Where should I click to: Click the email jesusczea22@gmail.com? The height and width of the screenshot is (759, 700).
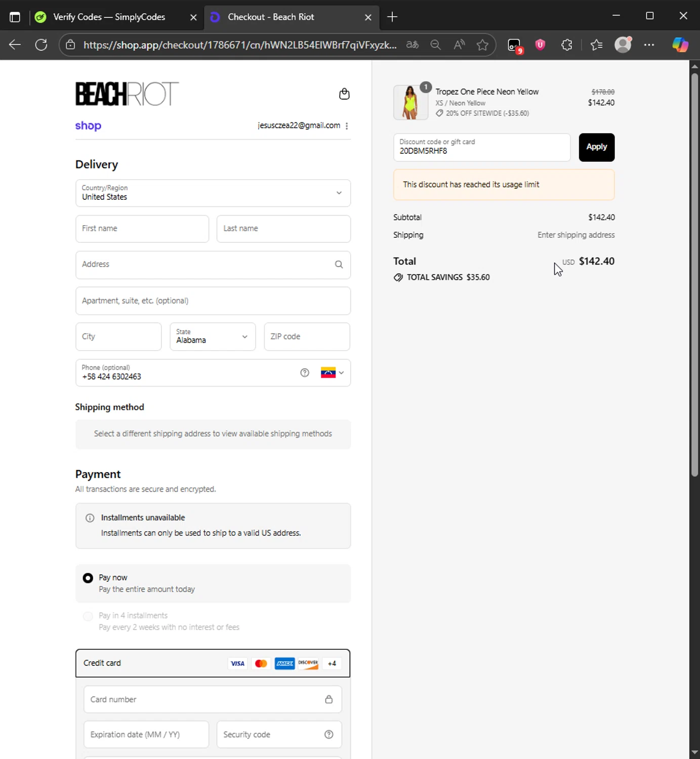pos(299,125)
